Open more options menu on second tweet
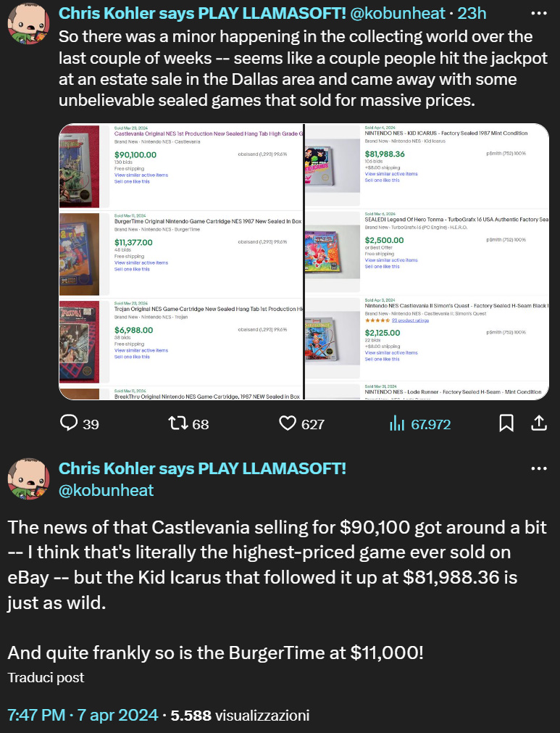560x733 pixels. [x=539, y=468]
